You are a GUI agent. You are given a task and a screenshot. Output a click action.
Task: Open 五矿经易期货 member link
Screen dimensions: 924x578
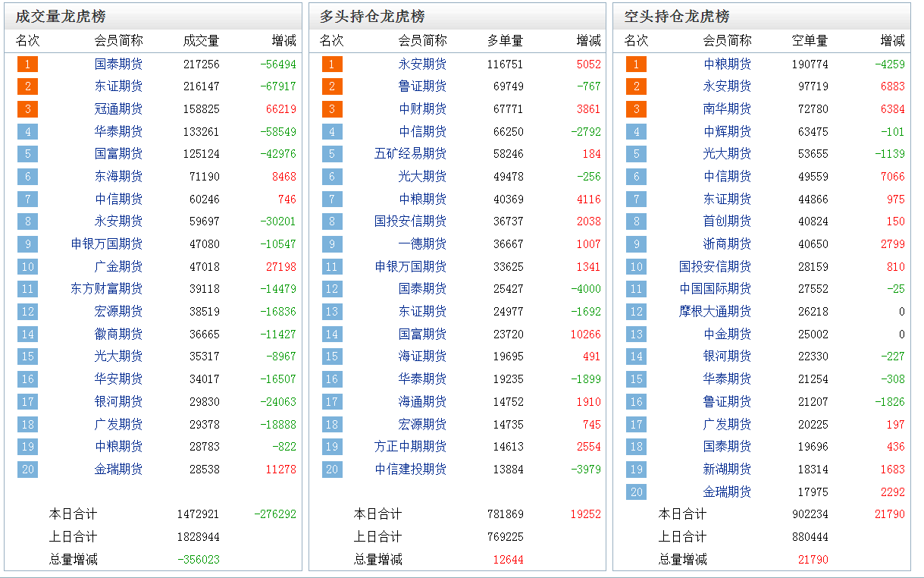point(410,154)
